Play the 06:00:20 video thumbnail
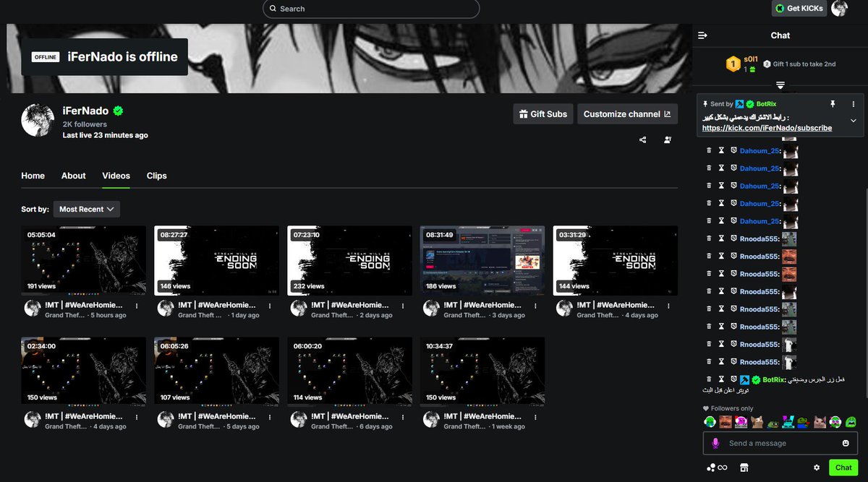The width and height of the screenshot is (868, 482). click(x=349, y=371)
